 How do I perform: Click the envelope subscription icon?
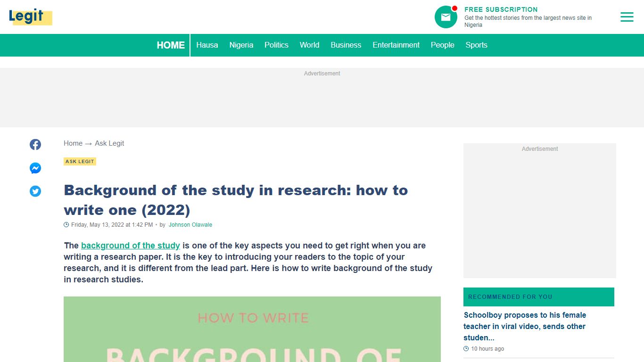pos(446,17)
